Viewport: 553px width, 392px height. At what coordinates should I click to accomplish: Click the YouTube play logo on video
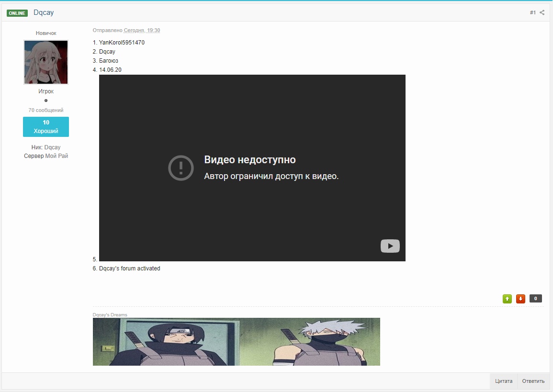click(390, 246)
